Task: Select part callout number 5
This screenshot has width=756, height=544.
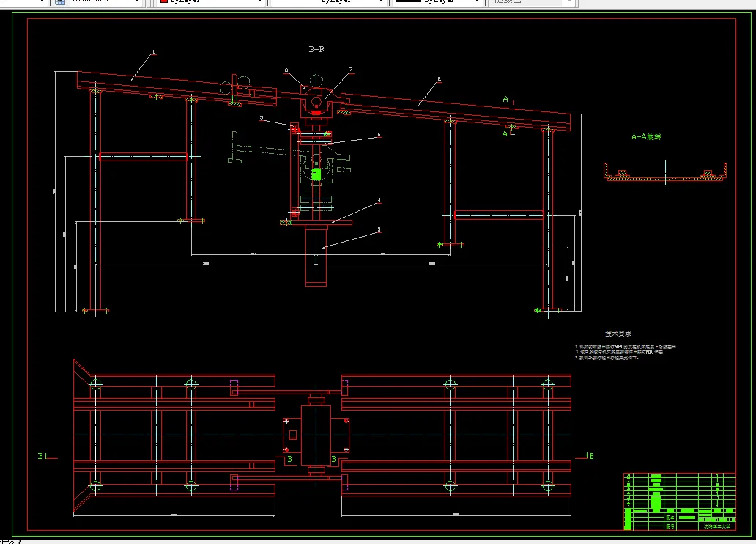Action: click(262, 118)
